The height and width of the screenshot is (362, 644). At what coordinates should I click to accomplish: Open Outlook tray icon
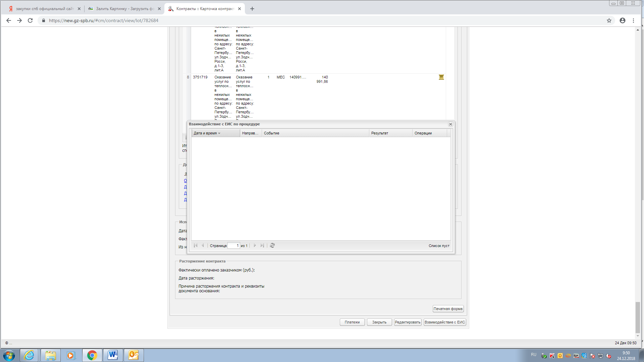tap(560, 356)
